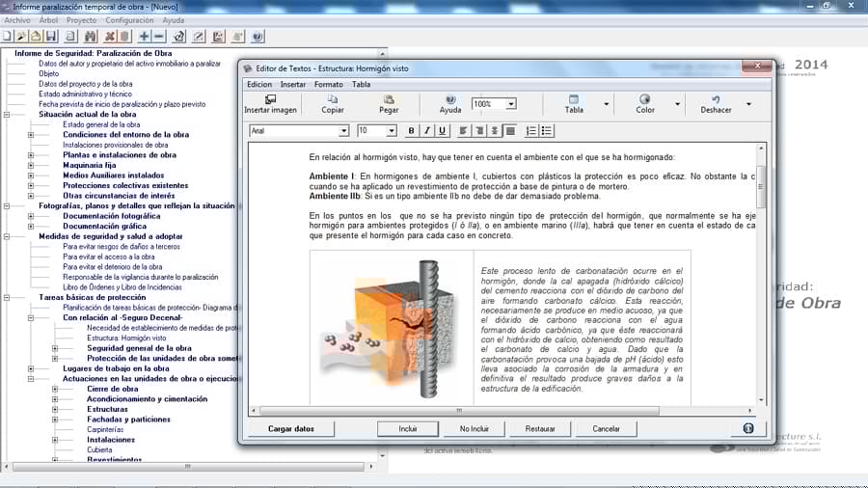Click the open folder icon in main toolbar
The height and width of the screenshot is (488, 868).
[36, 37]
